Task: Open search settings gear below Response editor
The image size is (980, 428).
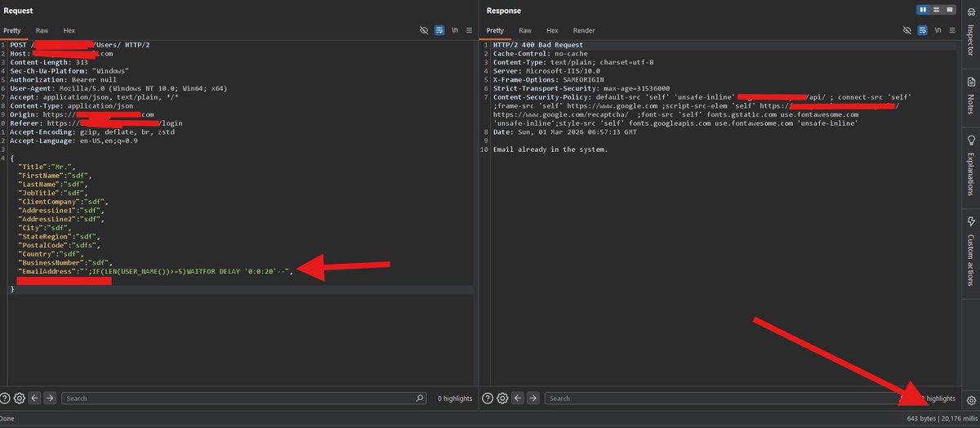Action: (x=503, y=399)
